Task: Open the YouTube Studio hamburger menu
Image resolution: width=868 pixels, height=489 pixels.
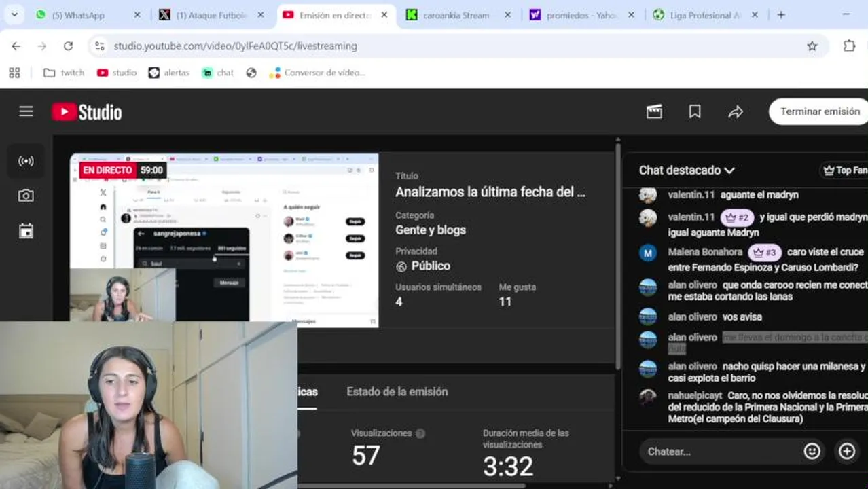Action: tap(26, 111)
